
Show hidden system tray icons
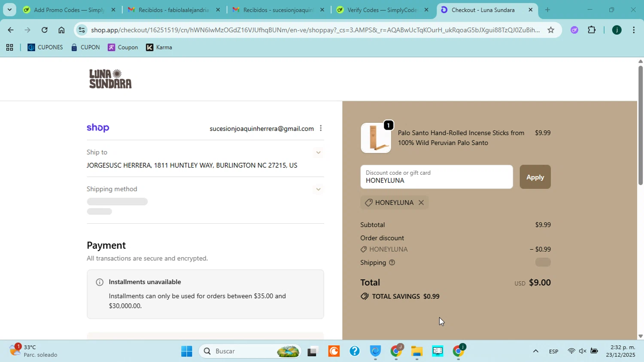point(535,352)
